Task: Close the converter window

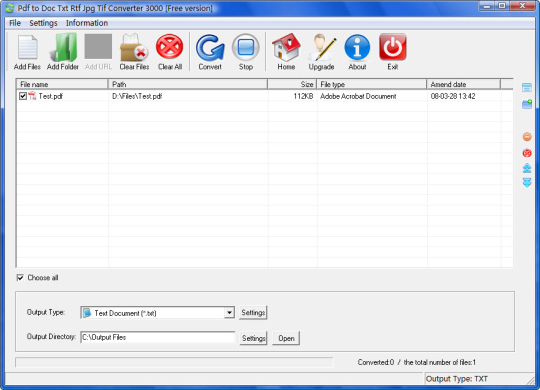Action: pyautogui.click(x=522, y=6)
